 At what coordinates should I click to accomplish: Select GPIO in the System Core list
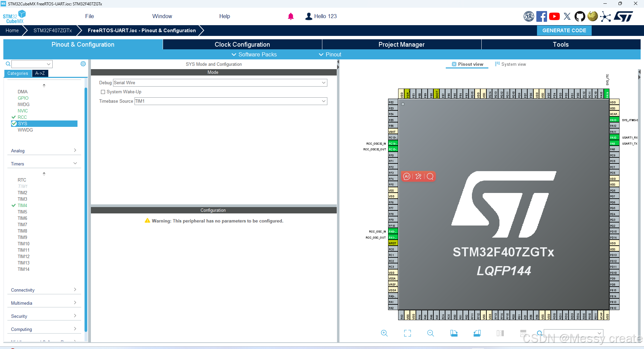[23, 98]
